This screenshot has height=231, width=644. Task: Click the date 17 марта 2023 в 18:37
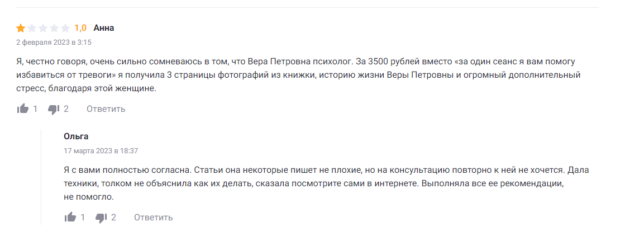point(101,150)
